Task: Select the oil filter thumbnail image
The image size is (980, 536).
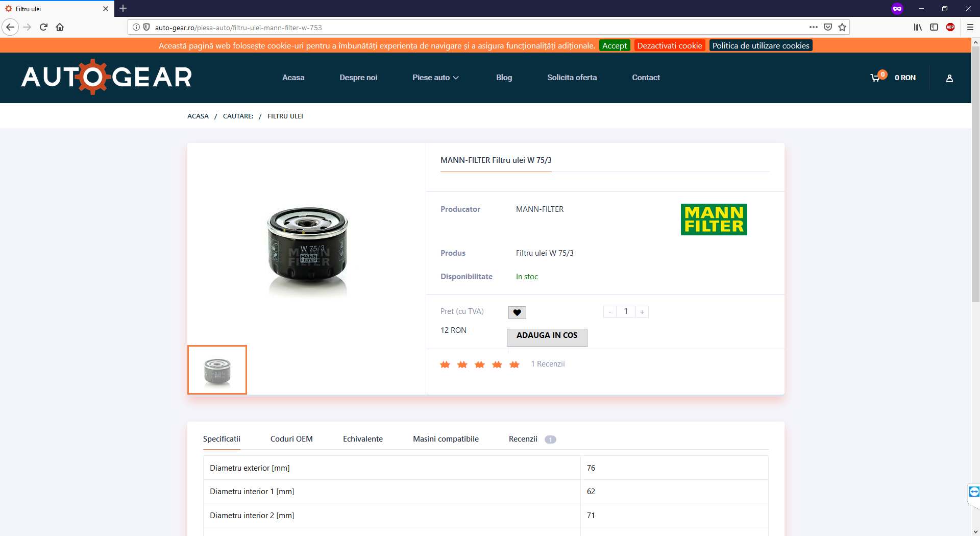Action: [x=217, y=370]
